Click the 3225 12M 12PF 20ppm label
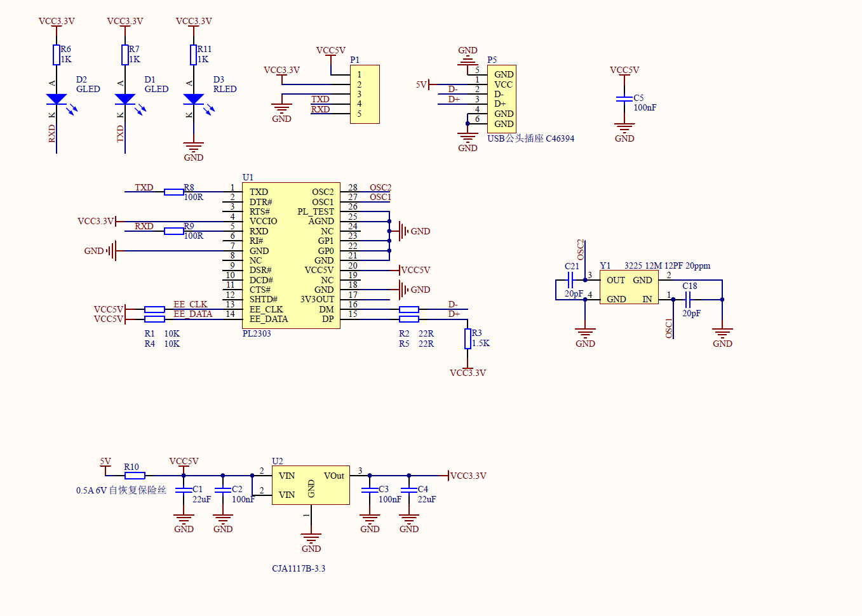Viewport: 862px width, 616px height. [x=667, y=265]
